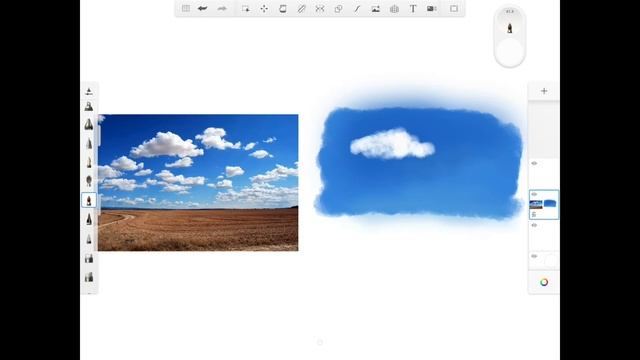Select the round-tipped sixth brush
Viewport: 640px width, 360px height.
pos(89,181)
